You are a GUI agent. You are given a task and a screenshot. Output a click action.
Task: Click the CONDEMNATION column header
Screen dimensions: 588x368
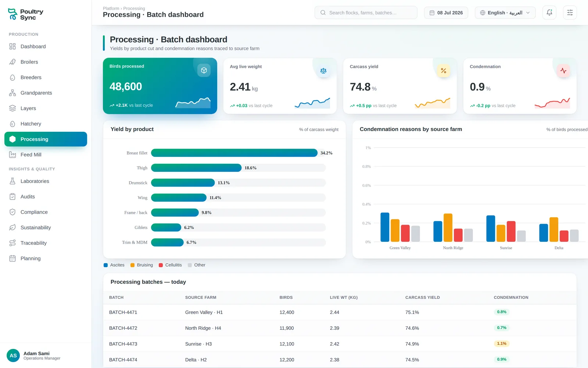click(x=511, y=297)
